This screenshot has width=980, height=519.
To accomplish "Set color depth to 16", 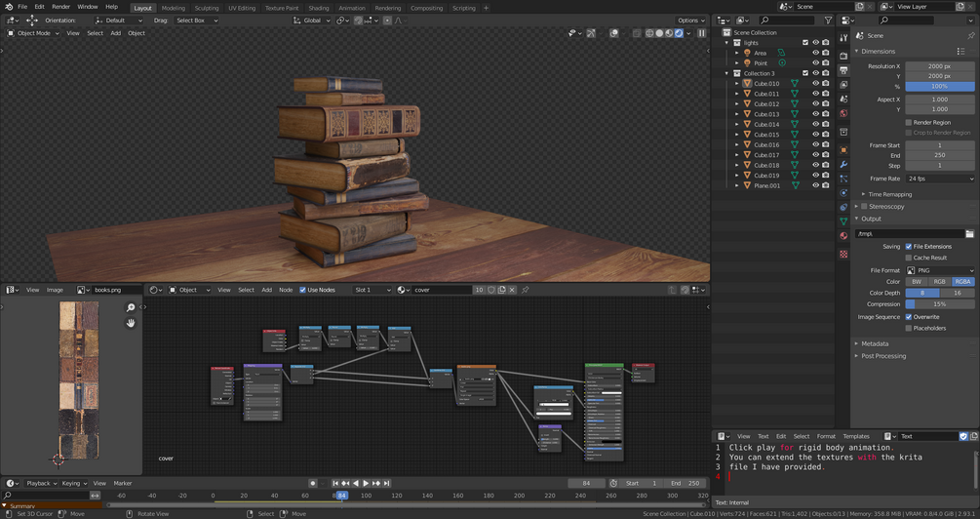I will point(958,294).
